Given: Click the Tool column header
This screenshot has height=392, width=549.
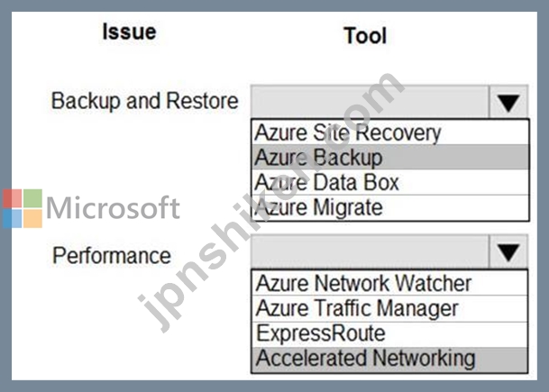Looking at the screenshot, I should click(365, 36).
